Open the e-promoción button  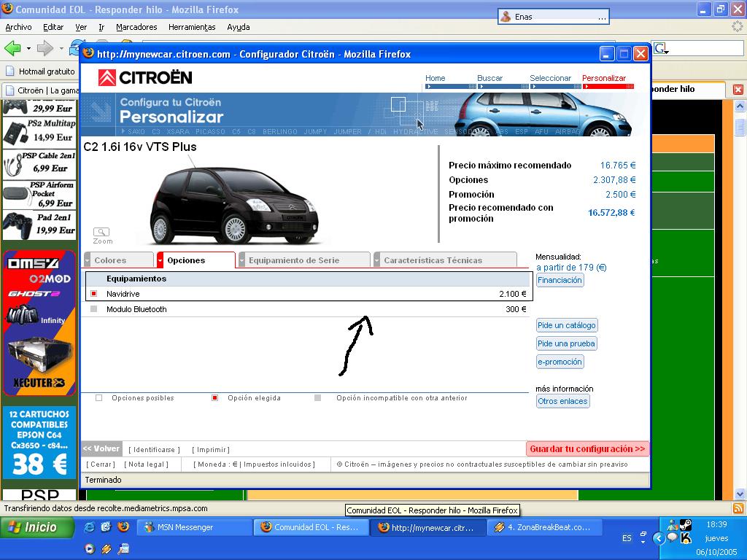560,362
